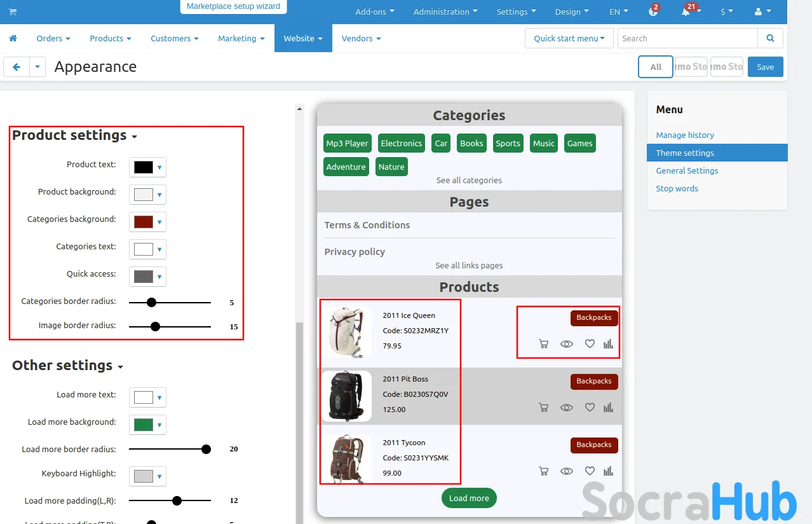Click the back arrow button beside Appearance
The image size is (812, 524).
point(17,67)
